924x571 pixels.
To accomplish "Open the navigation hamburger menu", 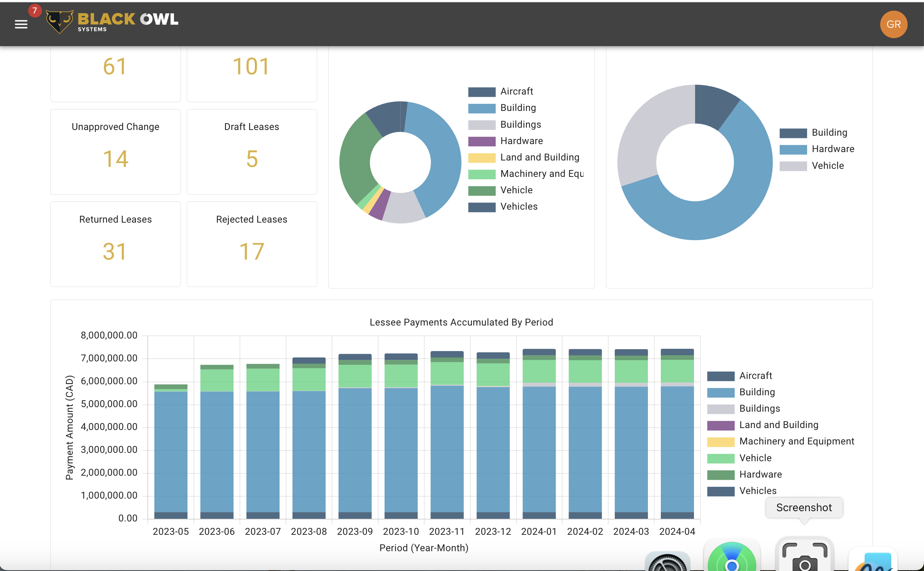I will pyautogui.click(x=21, y=24).
